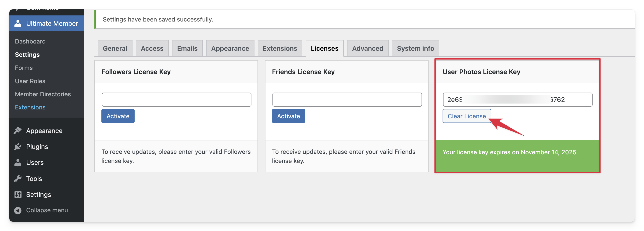The height and width of the screenshot is (231, 644).
Task: Click the Appearance paintbrush icon
Action: 18,131
